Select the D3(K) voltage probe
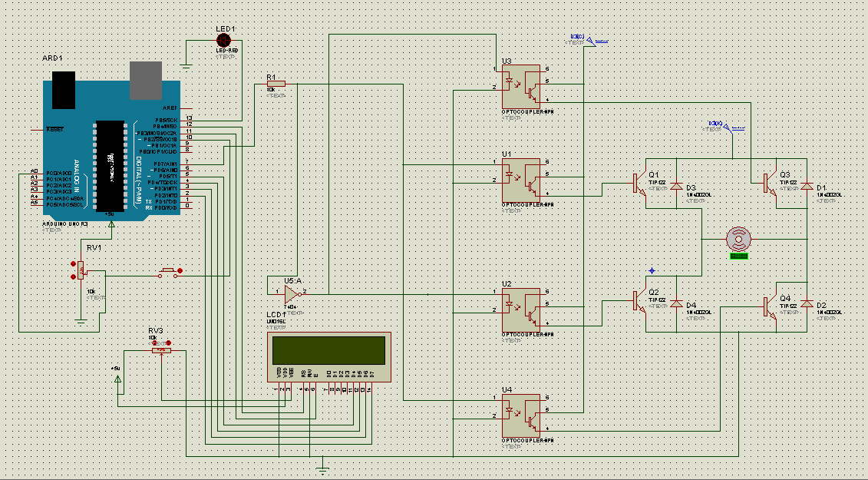This screenshot has height=480, width=868. 727,127
